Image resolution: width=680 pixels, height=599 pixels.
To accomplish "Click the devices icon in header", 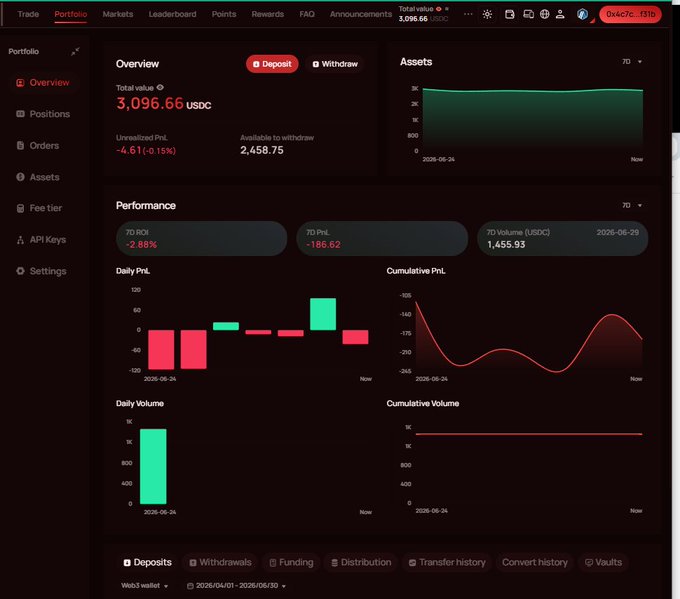I will (528, 14).
